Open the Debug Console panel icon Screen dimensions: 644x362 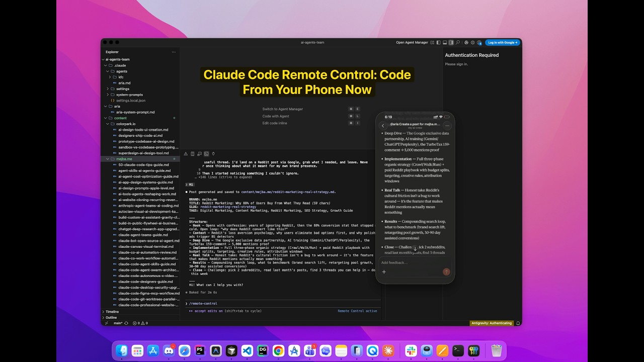[199, 154]
